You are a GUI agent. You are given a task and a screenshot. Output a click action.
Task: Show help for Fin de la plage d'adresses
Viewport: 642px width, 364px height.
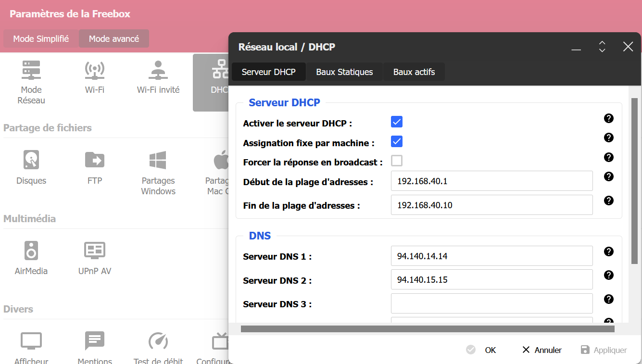[609, 201]
